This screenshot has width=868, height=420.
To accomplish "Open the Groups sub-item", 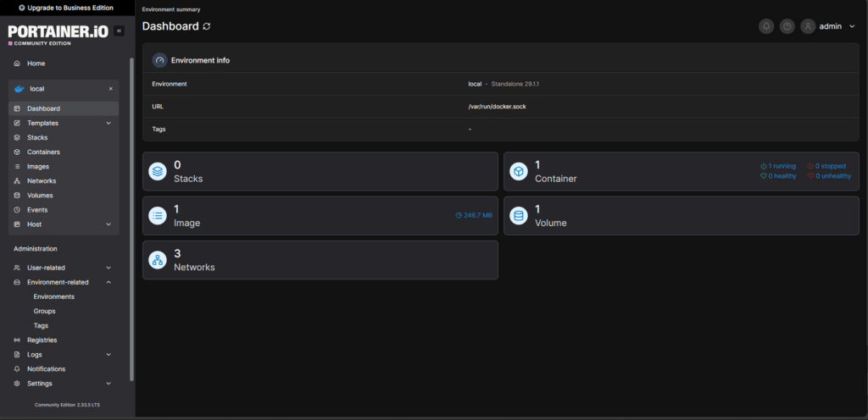I will 44,312.
